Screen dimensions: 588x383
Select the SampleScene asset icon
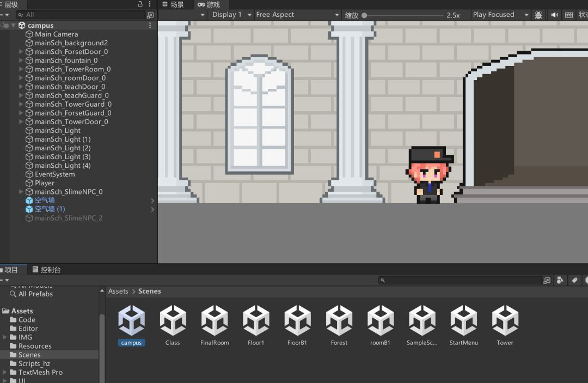click(x=422, y=321)
